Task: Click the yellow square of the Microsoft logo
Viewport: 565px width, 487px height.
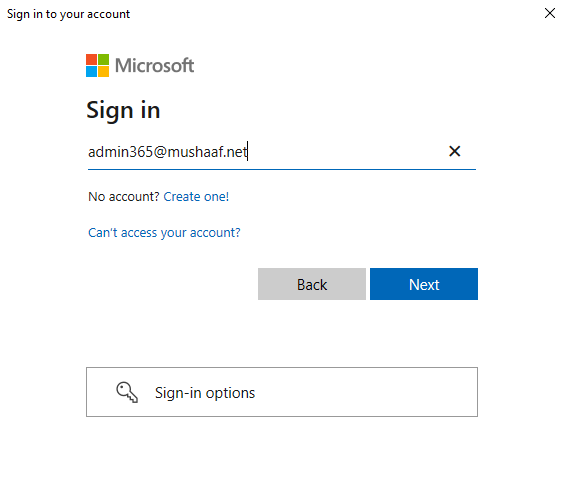Action: (103, 72)
